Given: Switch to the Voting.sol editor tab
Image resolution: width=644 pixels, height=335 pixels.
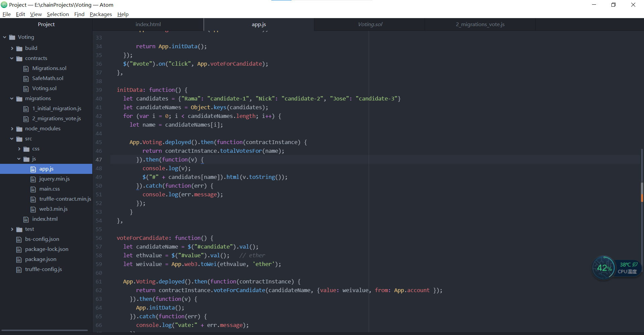Looking at the screenshot, I should [370, 24].
